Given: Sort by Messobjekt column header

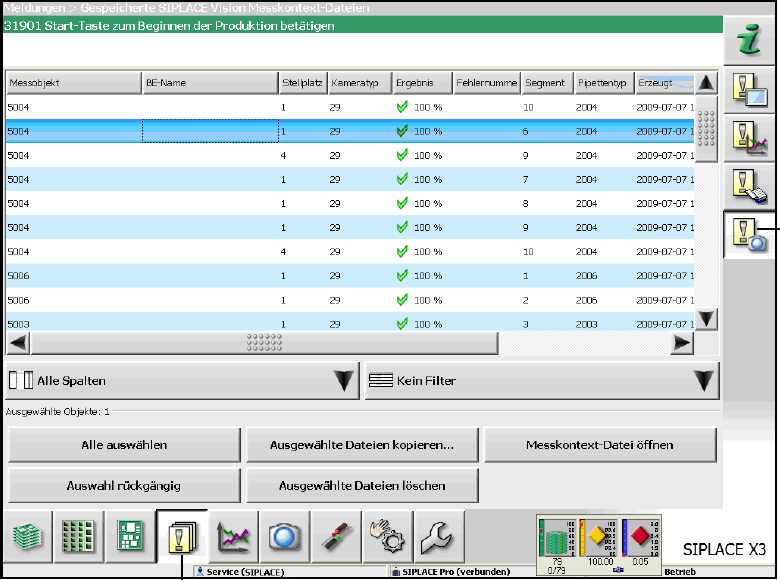Looking at the screenshot, I should click(x=74, y=83).
